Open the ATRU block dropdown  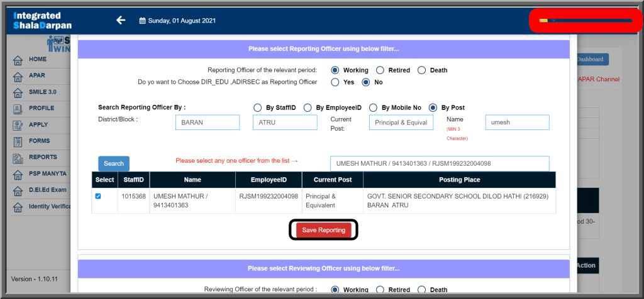(285, 122)
